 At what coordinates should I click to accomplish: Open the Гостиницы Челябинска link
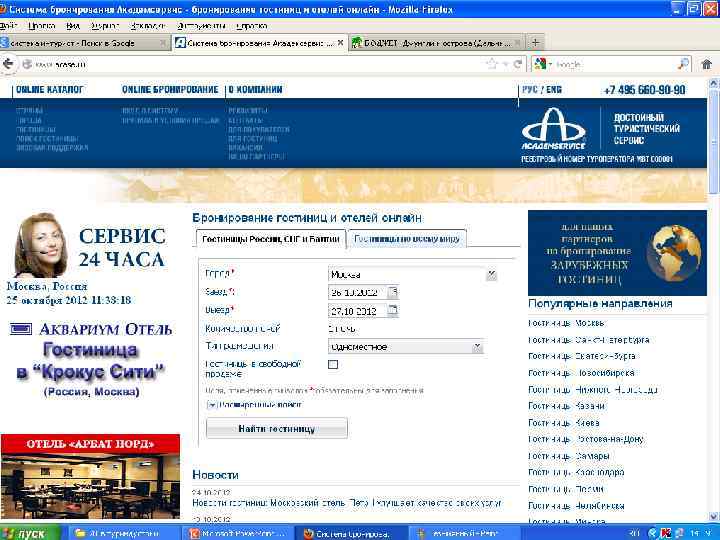576,506
